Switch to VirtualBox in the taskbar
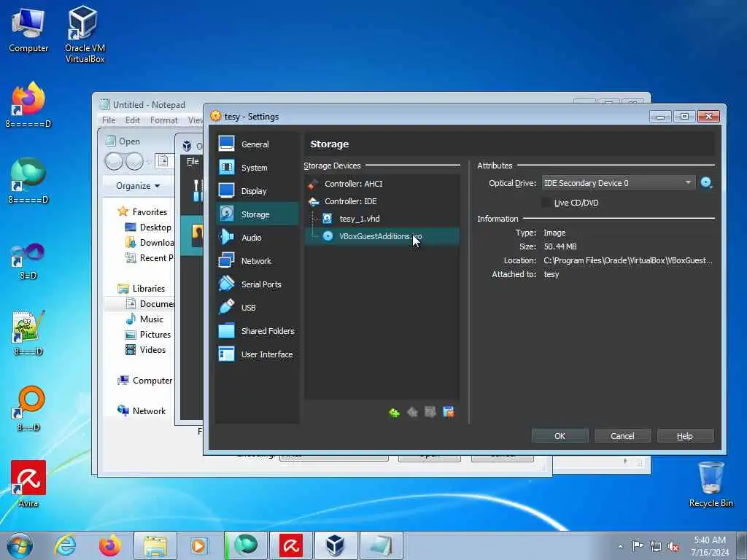Viewport: 747px width, 560px height. point(336,545)
